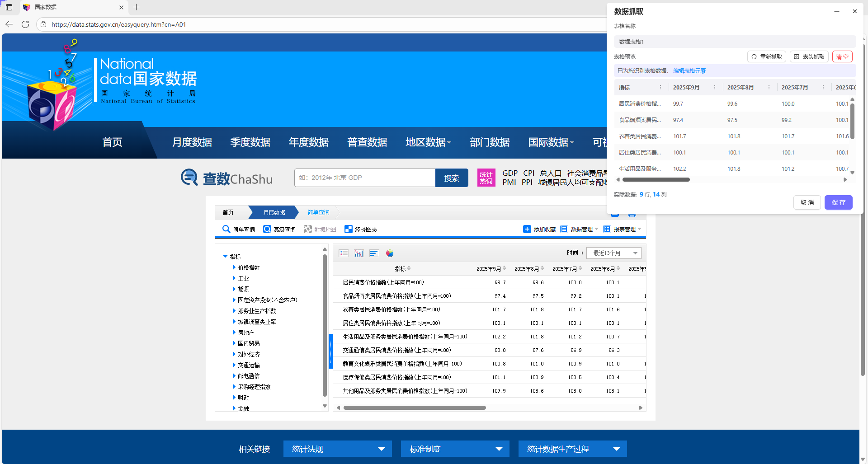Viewport: 868px width, 464px height.
Task: Click the 高级查询 advanced query magnifier icon
Action: pos(268,229)
